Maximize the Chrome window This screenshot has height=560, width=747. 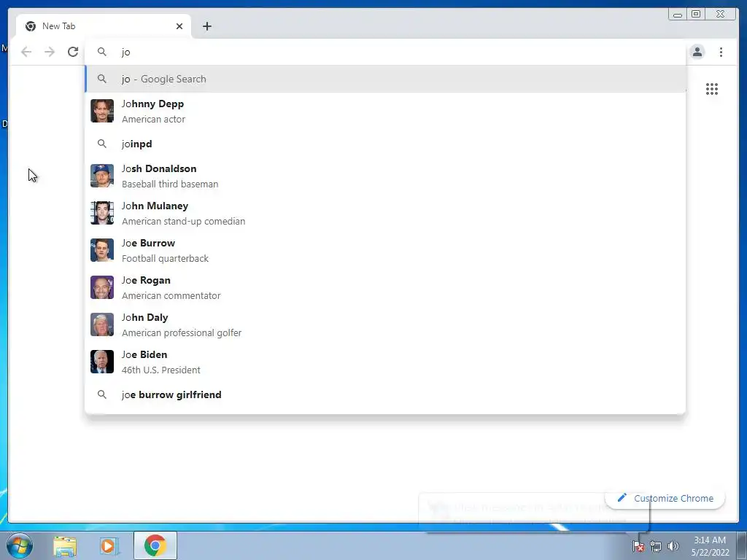pyautogui.click(x=696, y=15)
